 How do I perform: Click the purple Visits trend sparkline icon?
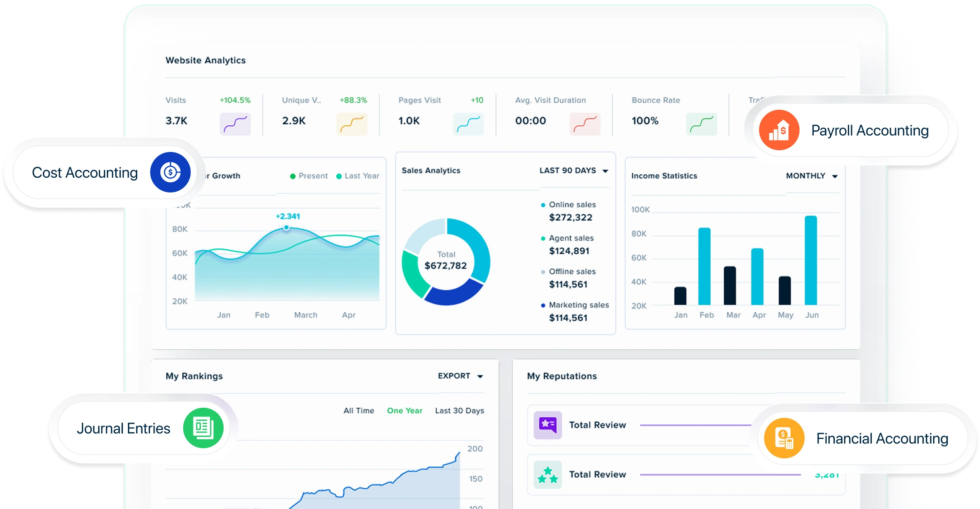point(235,124)
